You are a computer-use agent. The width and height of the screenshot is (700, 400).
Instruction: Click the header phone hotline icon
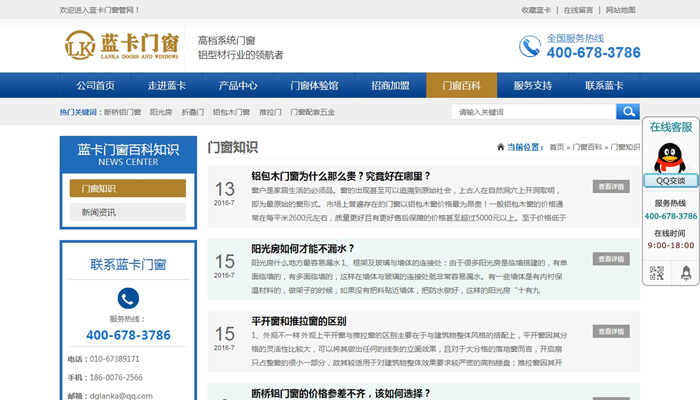pyautogui.click(x=529, y=46)
